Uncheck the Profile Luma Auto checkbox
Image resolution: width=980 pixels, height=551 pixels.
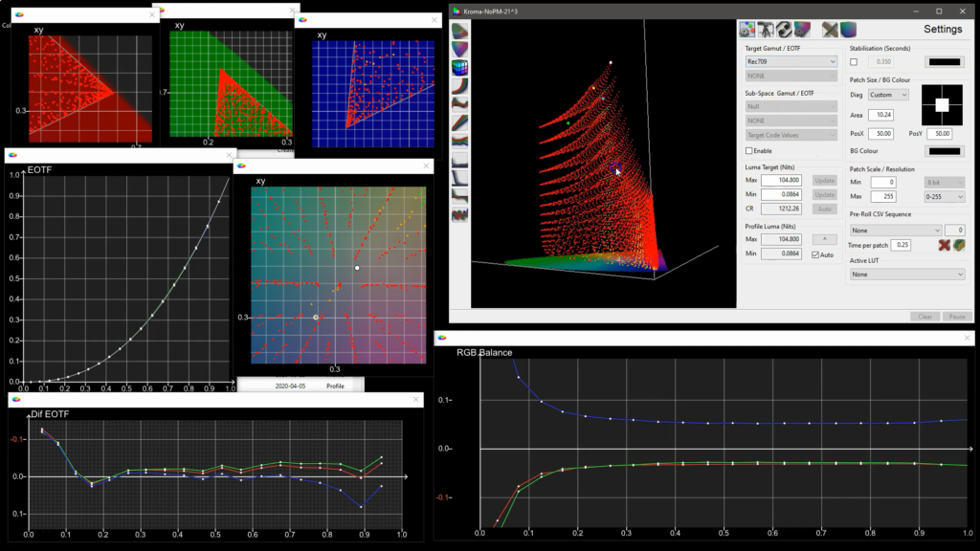(x=815, y=254)
